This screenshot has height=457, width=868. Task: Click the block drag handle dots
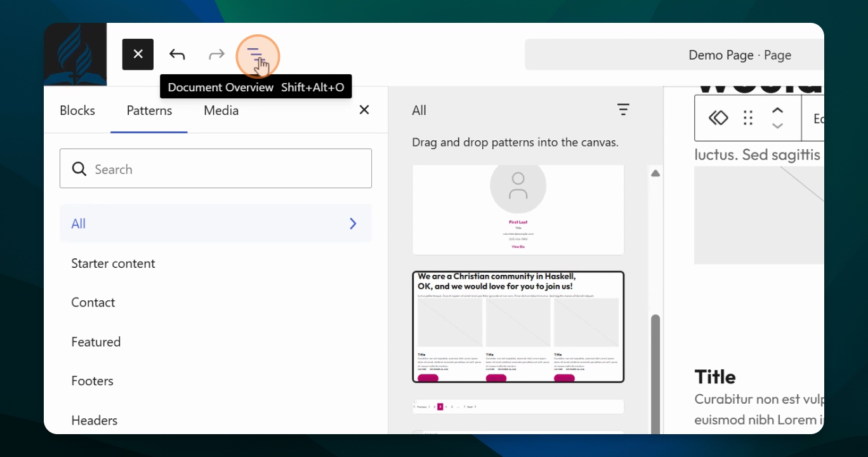748,118
